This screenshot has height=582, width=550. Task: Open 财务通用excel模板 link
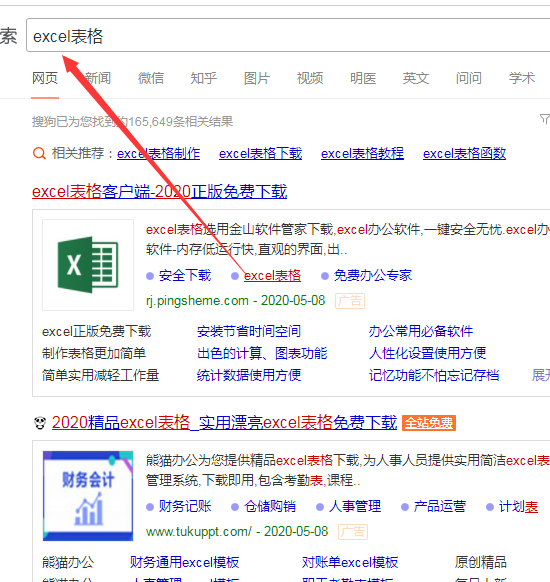[184, 562]
